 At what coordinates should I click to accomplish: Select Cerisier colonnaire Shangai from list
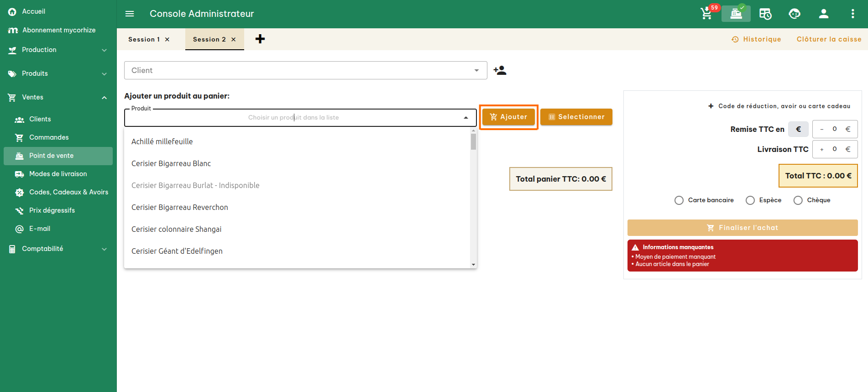(x=297, y=229)
